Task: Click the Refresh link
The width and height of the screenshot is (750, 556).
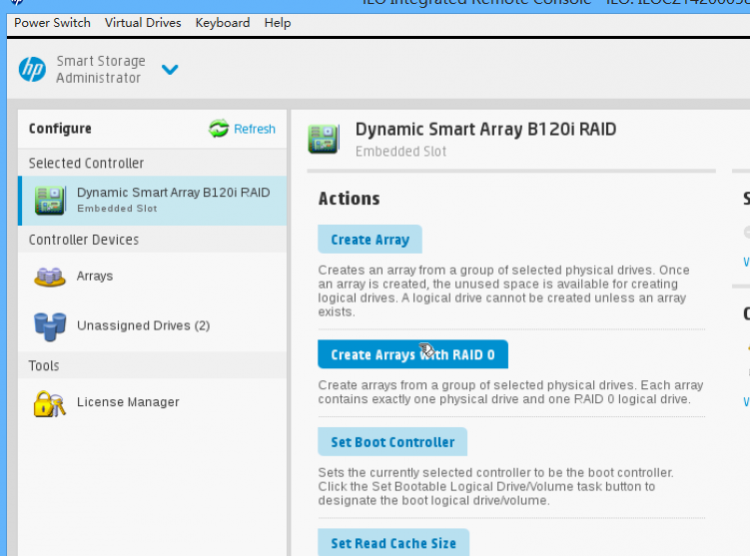Action: pyautogui.click(x=254, y=129)
